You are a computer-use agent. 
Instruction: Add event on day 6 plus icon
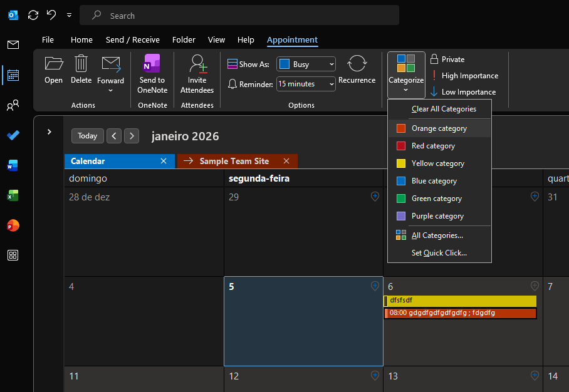tap(535, 286)
